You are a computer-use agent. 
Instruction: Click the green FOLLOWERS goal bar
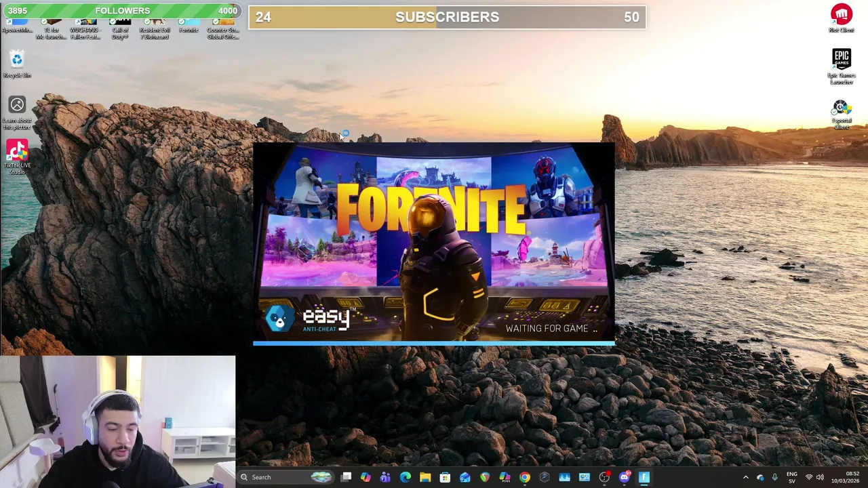pyautogui.click(x=122, y=11)
